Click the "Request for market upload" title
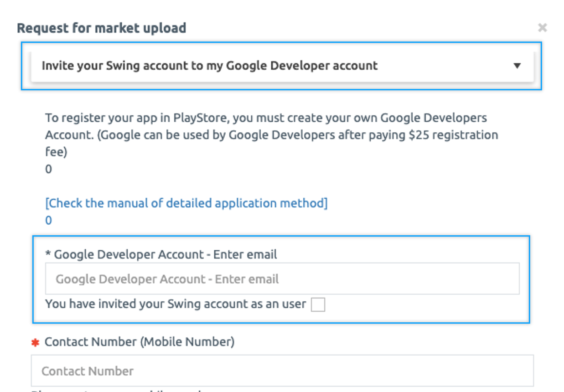The image size is (564, 392). pos(101,28)
